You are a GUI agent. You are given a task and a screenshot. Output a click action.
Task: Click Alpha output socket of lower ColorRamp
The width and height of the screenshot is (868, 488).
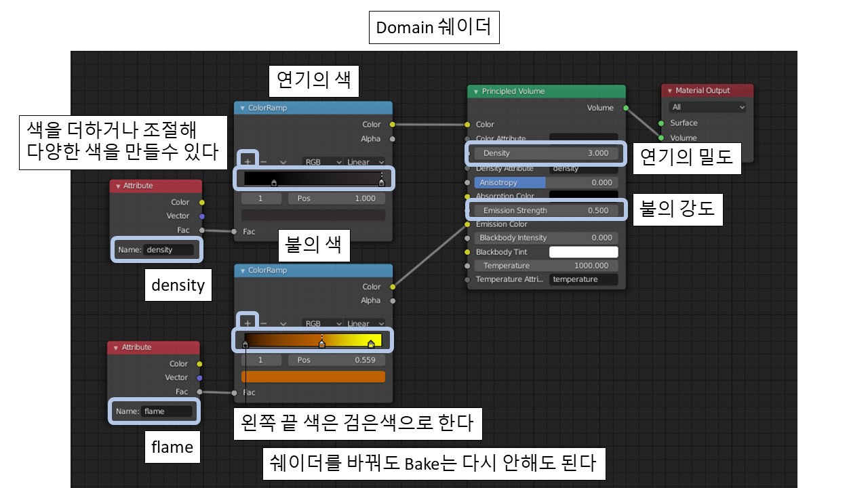(392, 300)
